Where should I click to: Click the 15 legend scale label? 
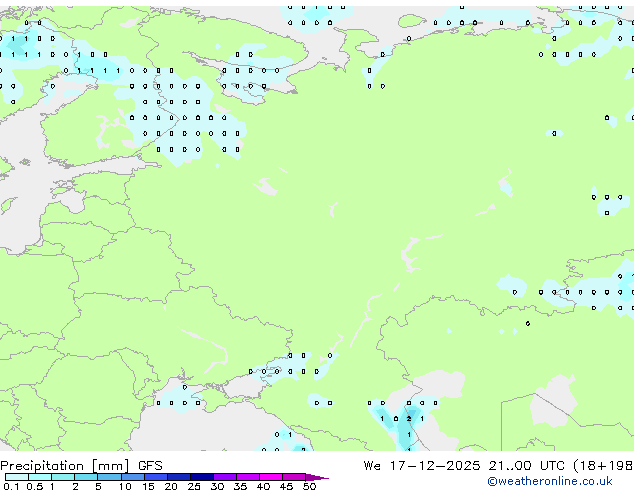148,486
